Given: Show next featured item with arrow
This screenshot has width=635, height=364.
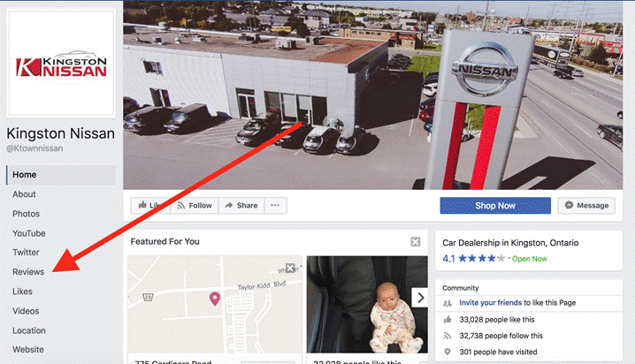Looking at the screenshot, I should tap(420, 298).
